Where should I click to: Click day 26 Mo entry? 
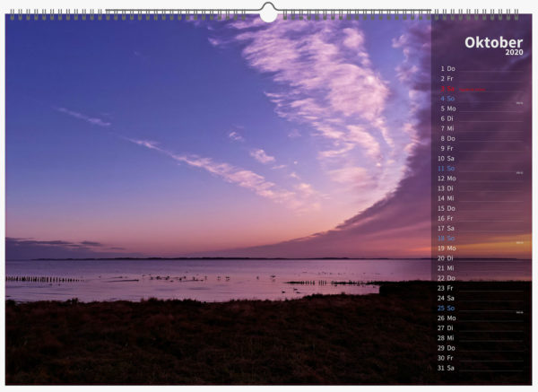coord(447,318)
